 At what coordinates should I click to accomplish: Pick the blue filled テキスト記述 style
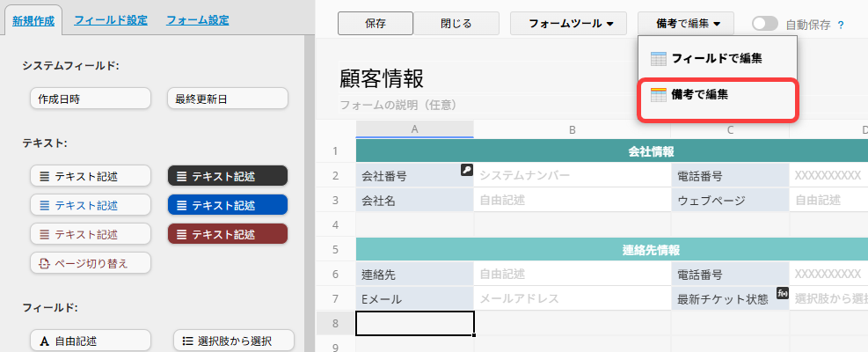click(x=228, y=205)
